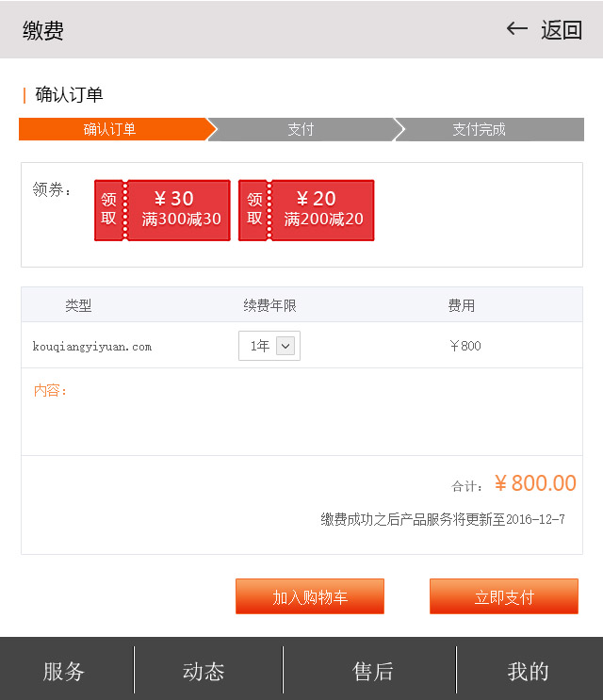Claim the ¥30 coupon via 领取 stub
Image resolution: width=603 pixels, height=700 pixels.
click(x=109, y=210)
